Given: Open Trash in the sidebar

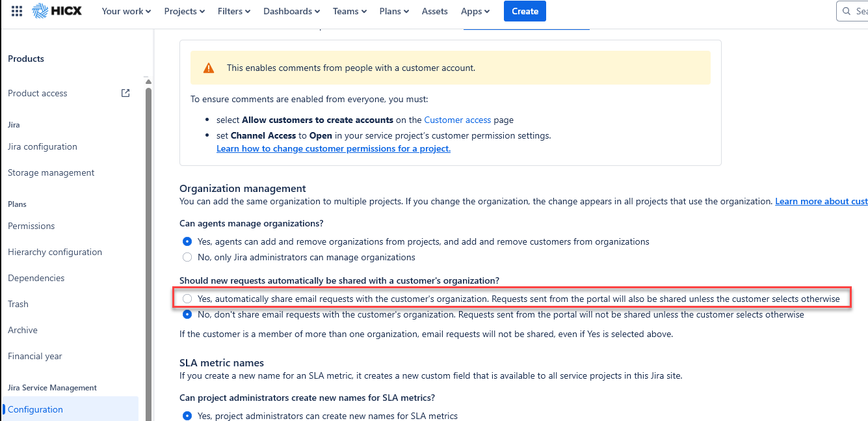Looking at the screenshot, I should (18, 304).
